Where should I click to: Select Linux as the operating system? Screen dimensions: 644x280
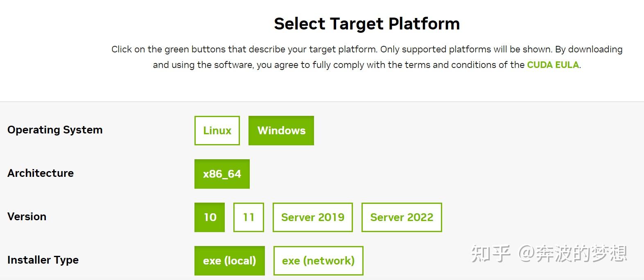[217, 131]
